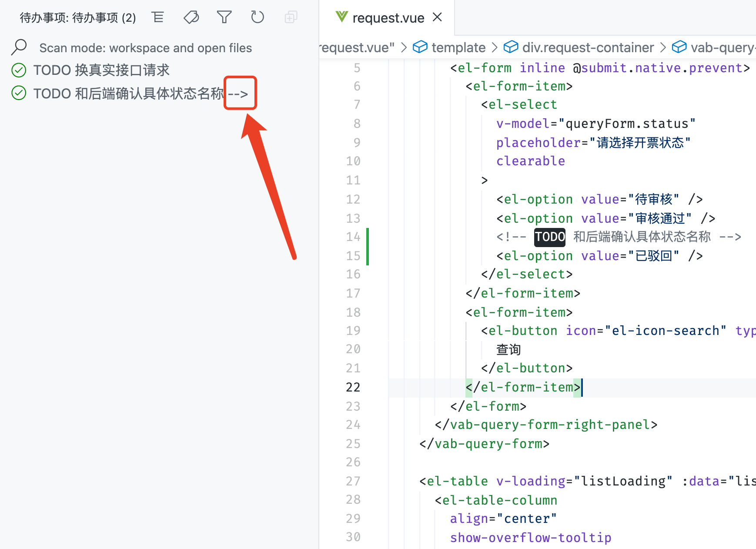Expand the chevron after the template breadcrumb
The width and height of the screenshot is (756, 549).
click(495, 47)
